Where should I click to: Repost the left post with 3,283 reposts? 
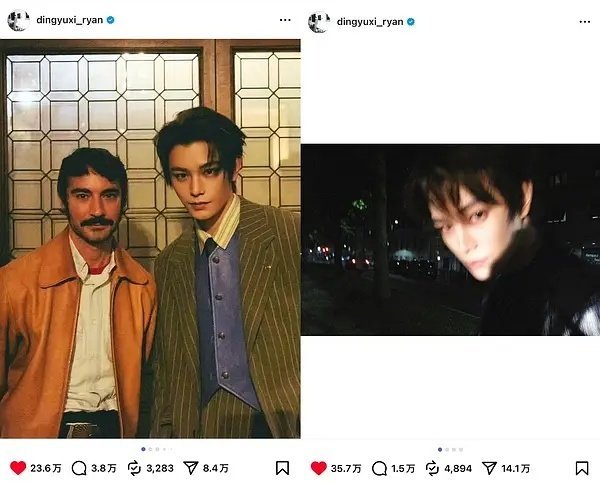(134, 468)
